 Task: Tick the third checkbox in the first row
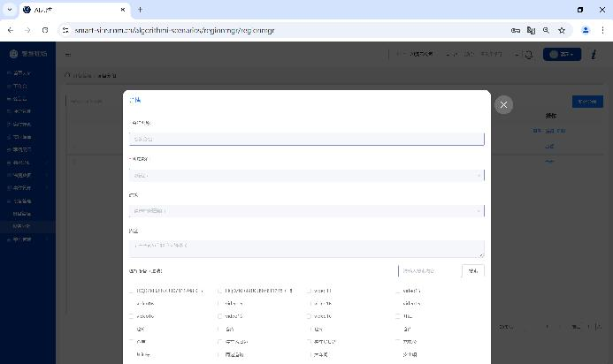coord(310,291)
